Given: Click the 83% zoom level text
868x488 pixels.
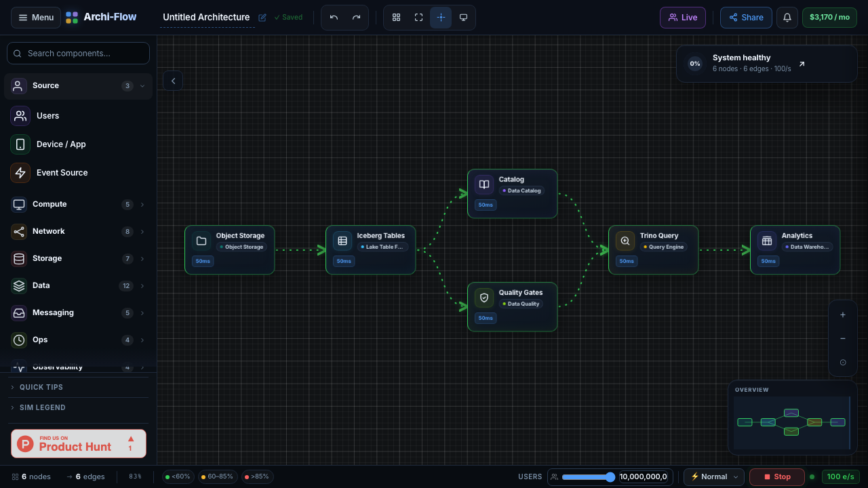Looking at the screenshot, I should (135, 477).
